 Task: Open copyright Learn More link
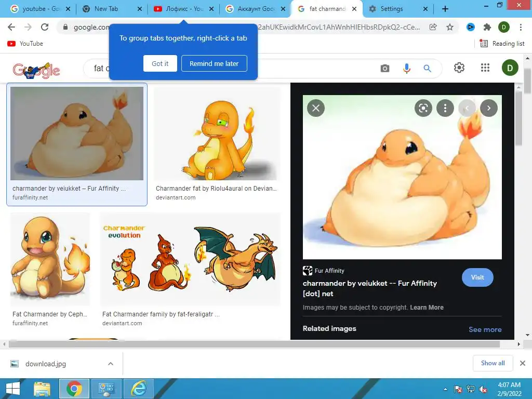pyautogui.click(x=427, y=308)
